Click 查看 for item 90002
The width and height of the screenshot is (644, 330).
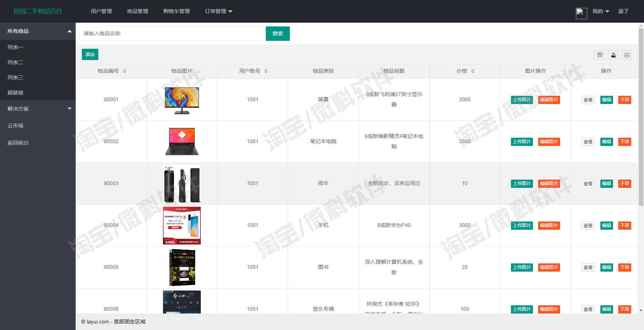[x=588, y=142]
